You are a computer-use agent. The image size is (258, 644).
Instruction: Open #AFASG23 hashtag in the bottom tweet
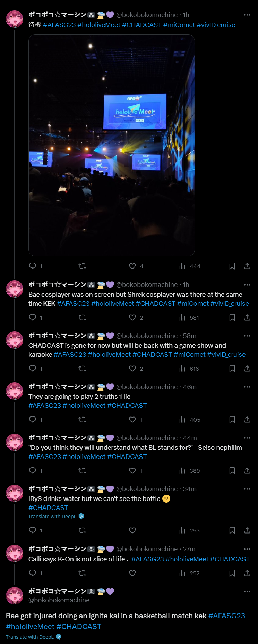click(227, 616)
